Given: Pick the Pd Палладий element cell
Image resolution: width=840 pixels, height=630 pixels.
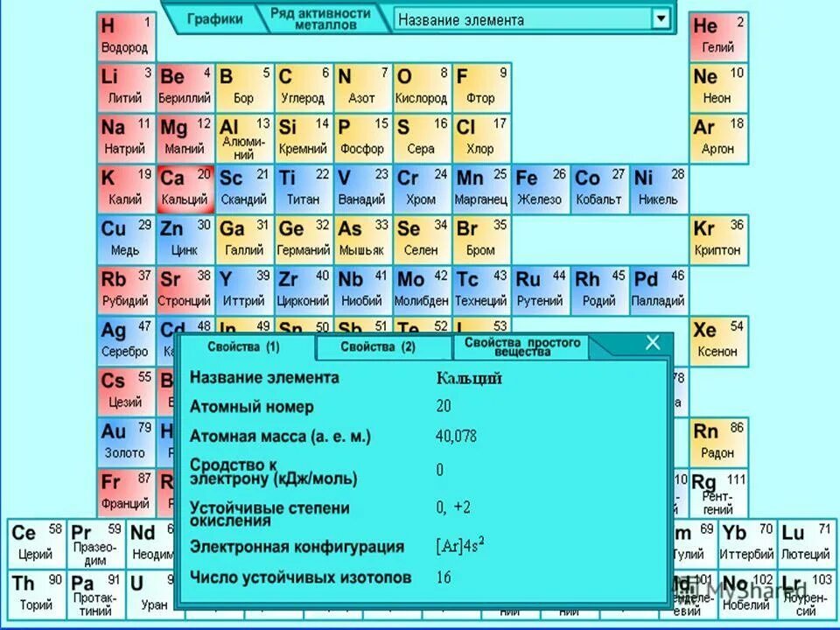Looking at the screenshot, I should coord(659,290).
